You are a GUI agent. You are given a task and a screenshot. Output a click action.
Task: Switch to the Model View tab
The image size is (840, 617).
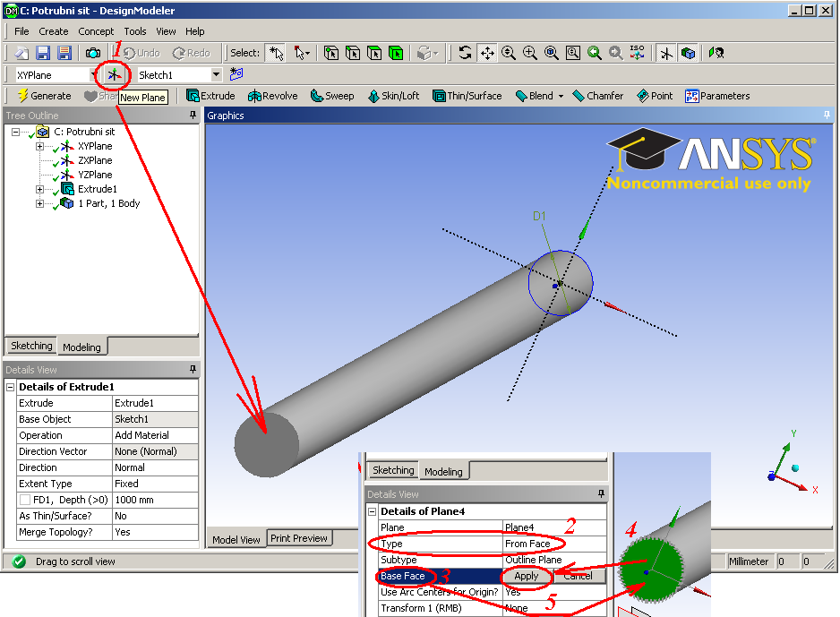[236, 539]
